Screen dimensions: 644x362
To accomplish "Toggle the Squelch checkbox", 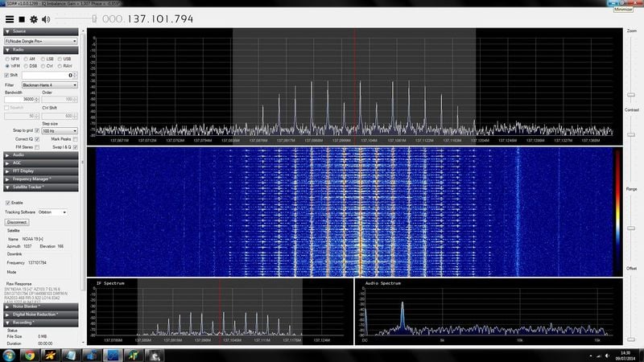I will click(x=6, y=108).
